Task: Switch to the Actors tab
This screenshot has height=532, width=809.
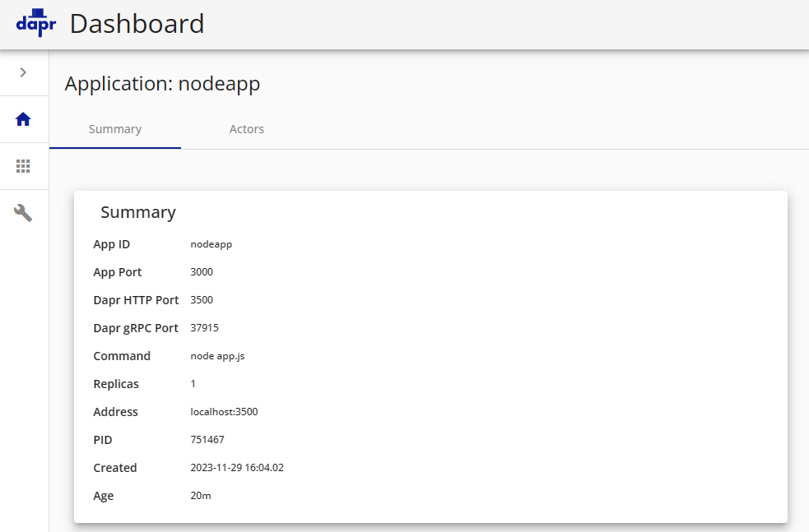Action: 247,129
